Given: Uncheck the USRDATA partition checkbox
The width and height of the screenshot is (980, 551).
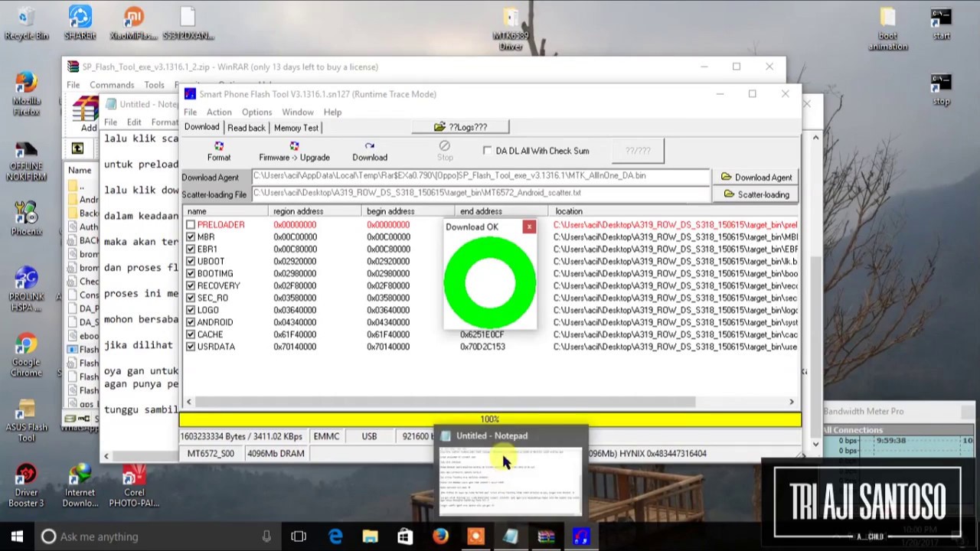Looking at the screenshot, I should [191, 347].
